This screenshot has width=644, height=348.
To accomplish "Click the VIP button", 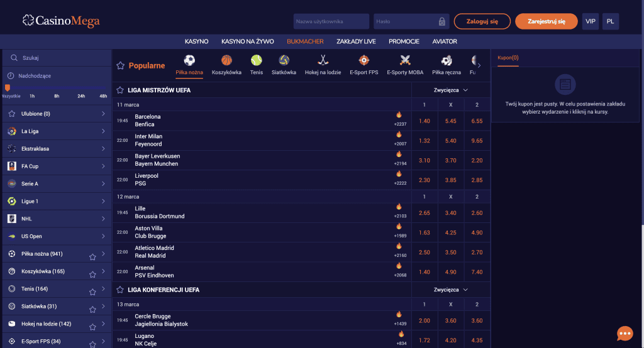I will (x=590, y=21).
